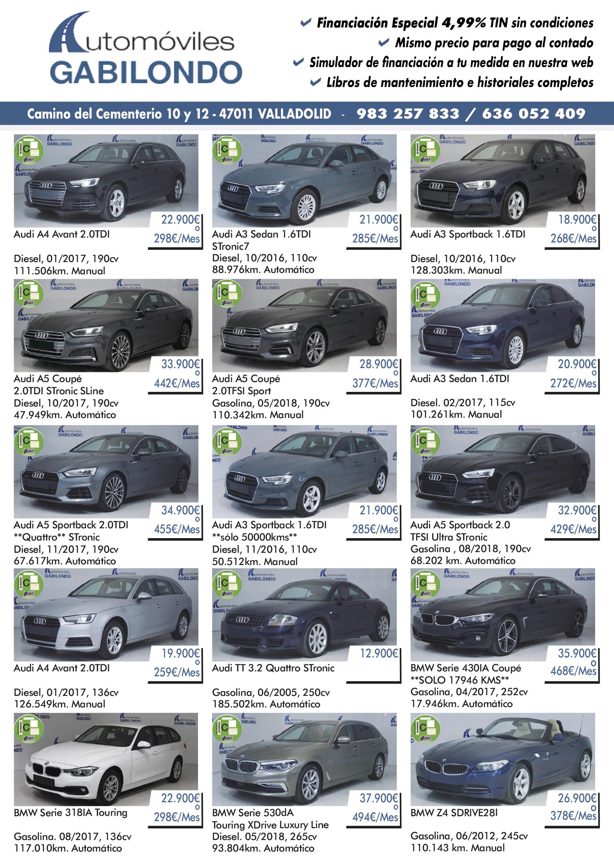Click the BMW Z4 SDRIVE28I title
Screen dimensions: 614x868
[454, 812]
